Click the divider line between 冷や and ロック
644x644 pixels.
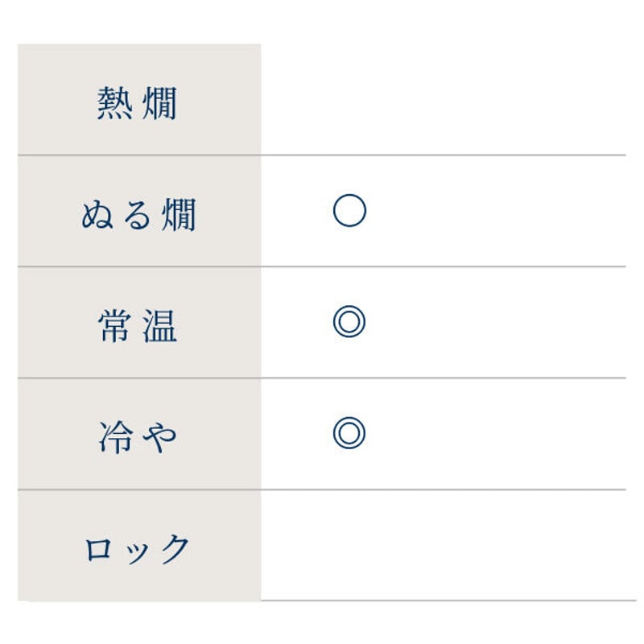click(321, 489)
